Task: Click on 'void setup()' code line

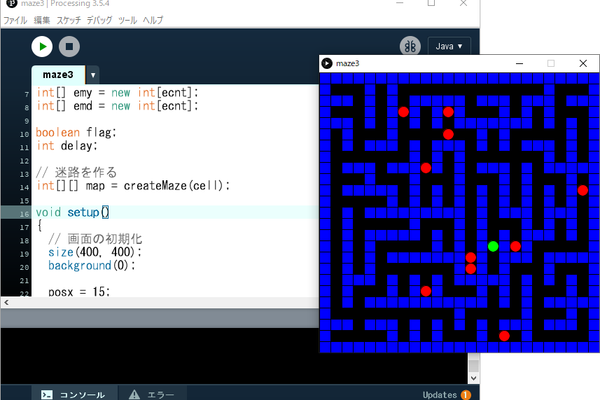Action: tap(73, 212)
